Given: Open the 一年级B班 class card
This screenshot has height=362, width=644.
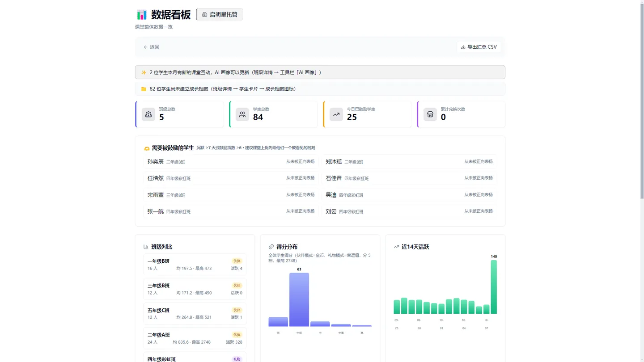Looking at the screenshot, I should (195, 265).
